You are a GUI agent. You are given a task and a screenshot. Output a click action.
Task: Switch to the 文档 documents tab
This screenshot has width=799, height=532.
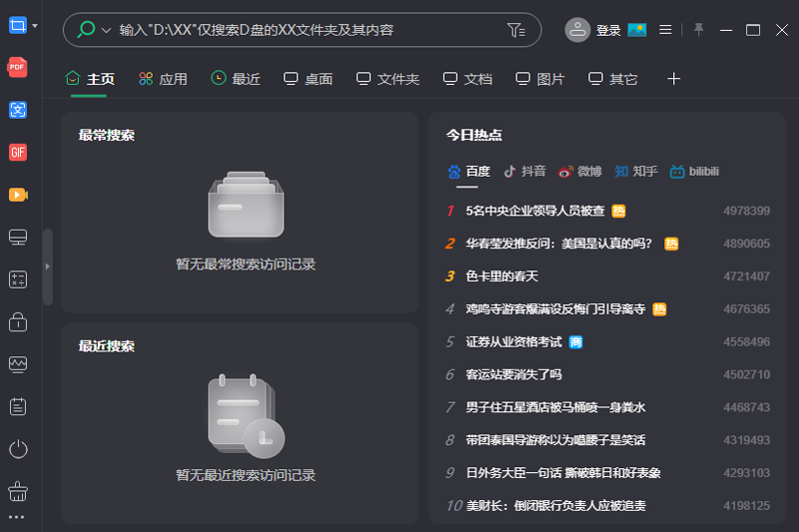(x=467, y=79)
